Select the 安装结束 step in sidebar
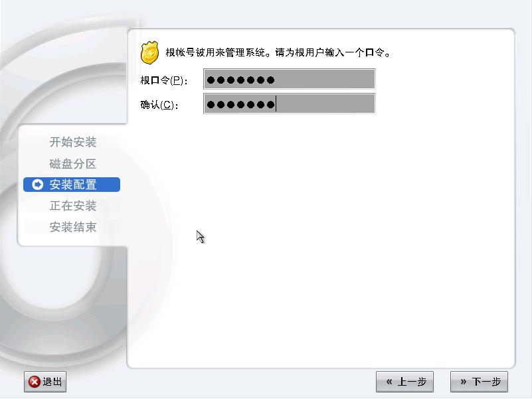This screenshot has width=532, height=399. click(x=72, y=227)
